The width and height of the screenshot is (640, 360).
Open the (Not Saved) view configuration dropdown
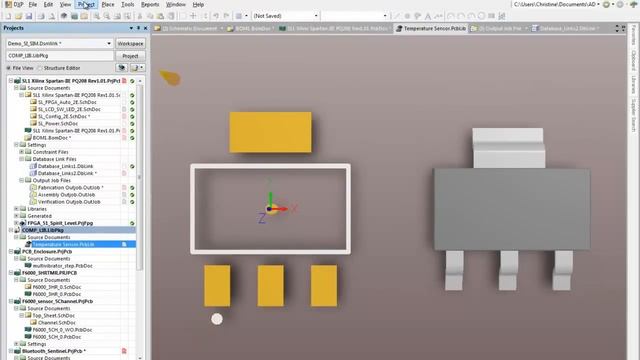[316, 16]
